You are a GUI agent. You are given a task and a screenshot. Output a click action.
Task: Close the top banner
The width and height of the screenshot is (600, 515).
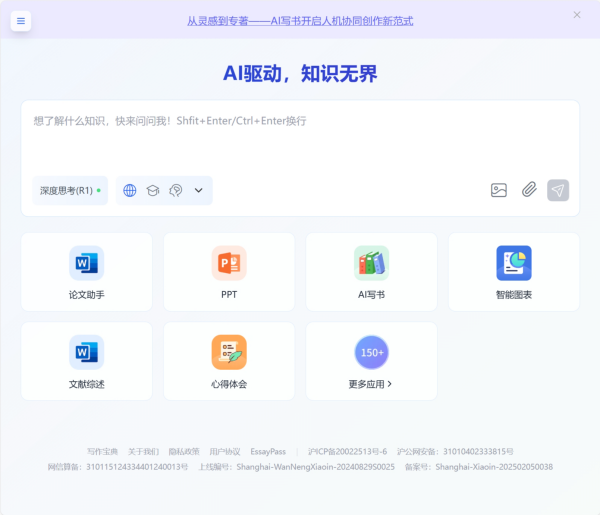[x=577, y=15]
